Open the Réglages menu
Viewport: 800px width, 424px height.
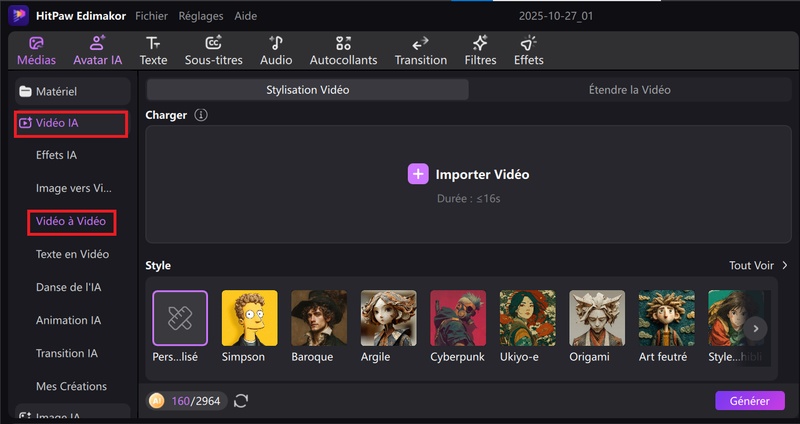201,16
